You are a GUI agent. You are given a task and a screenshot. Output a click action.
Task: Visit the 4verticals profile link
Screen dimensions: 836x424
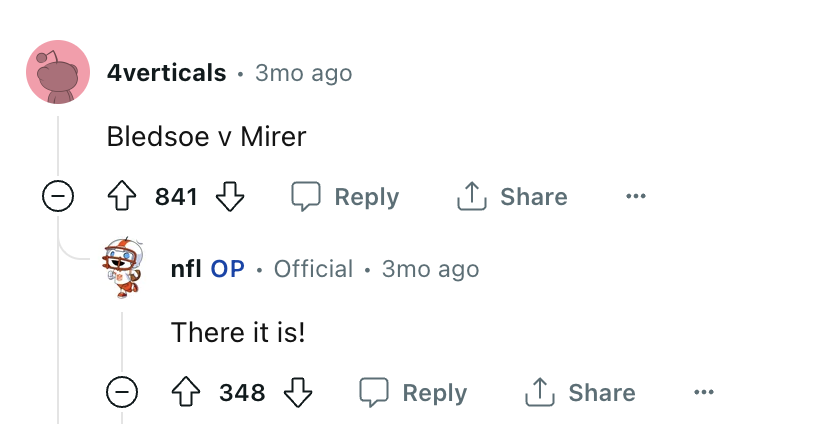pyautogui.click(x=166, y=73)
